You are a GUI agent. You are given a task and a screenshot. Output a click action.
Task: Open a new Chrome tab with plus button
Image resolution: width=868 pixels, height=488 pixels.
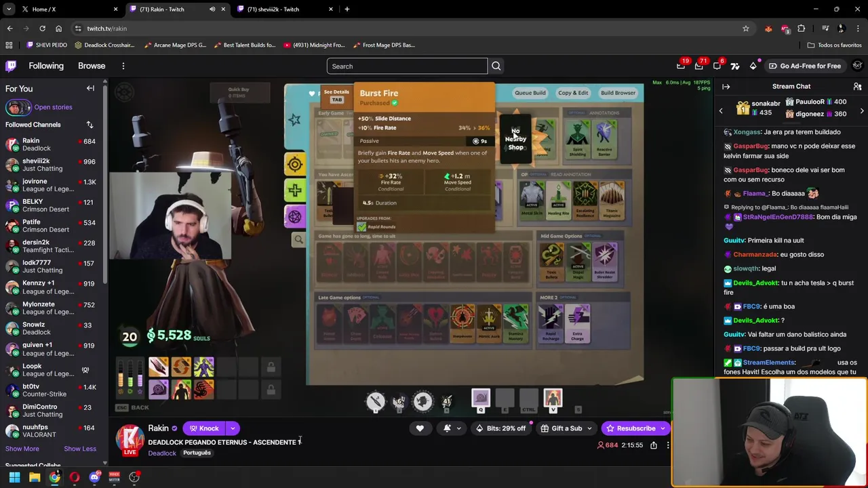click(347, 9)
